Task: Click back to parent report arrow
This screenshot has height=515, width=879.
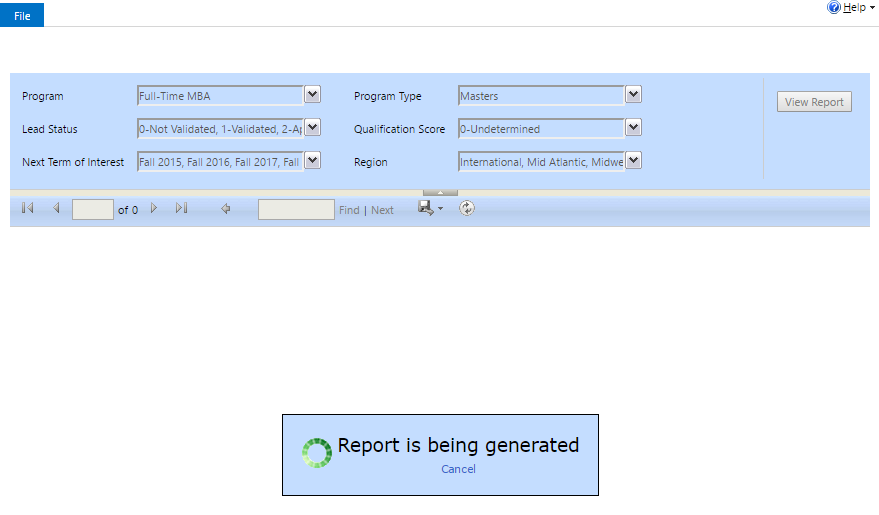Action: pyautogui.click(x=226, y=209)
